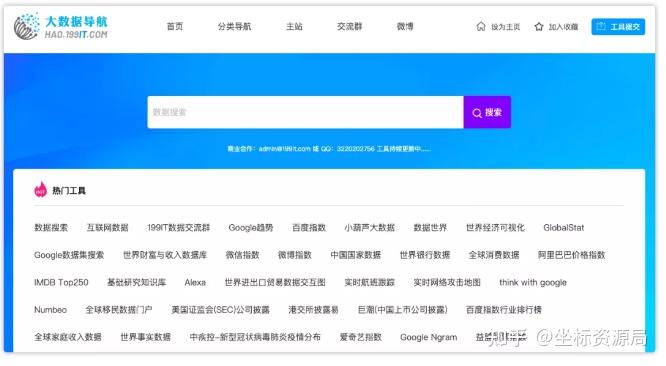Open the 首页 nav item
666x366 pixels.
click(175, 26)
